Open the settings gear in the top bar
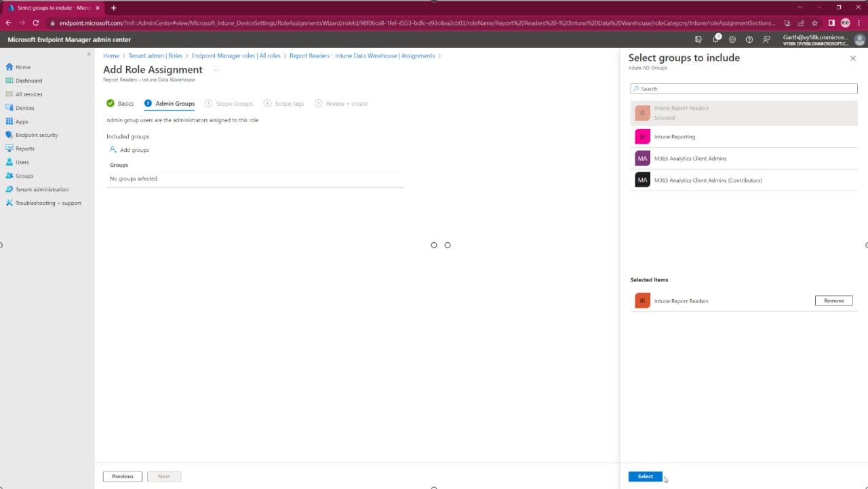868x489 pixels. (732, 39)
